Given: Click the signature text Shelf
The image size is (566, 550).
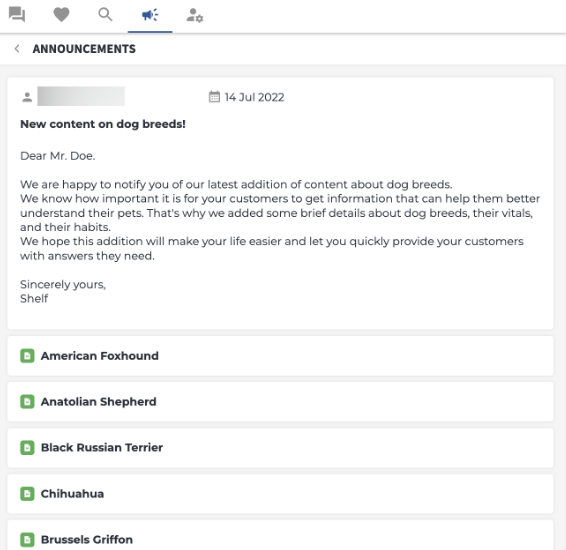Looking at the screenshot, I should (34, 299).
